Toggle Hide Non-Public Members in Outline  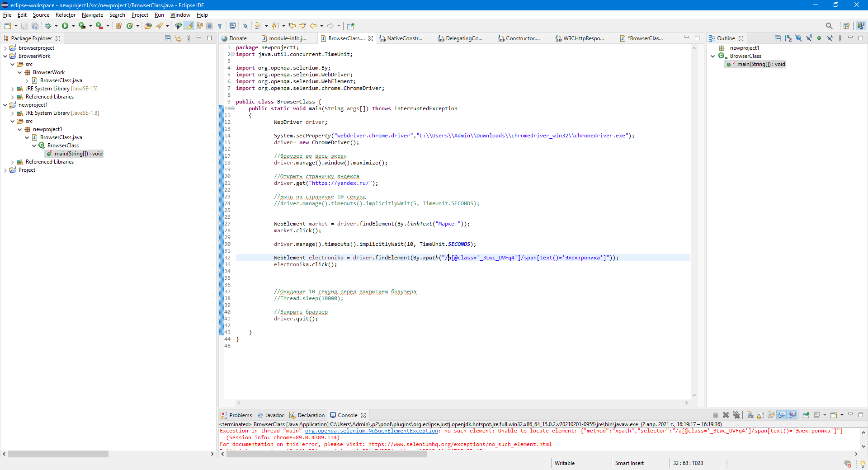pyautogui.click(x=819, y=38)
